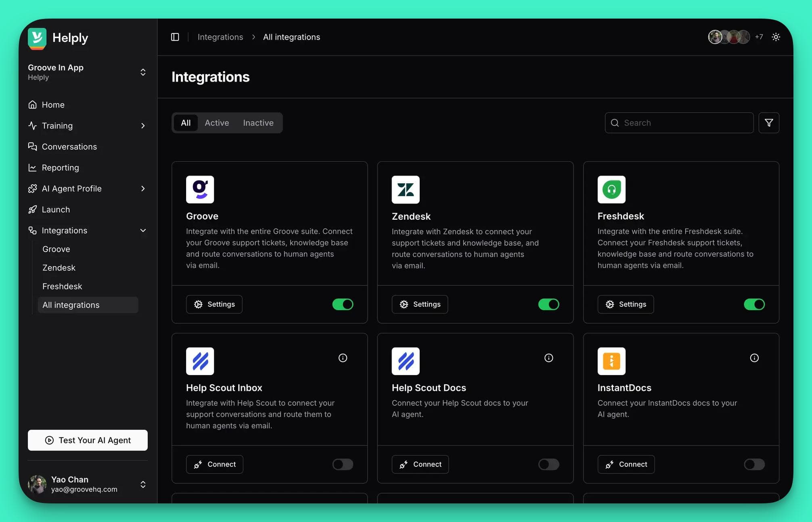Screen dimensions: 812x522
Task: Toggle the theme switcher sun icon
Action: 776,37
